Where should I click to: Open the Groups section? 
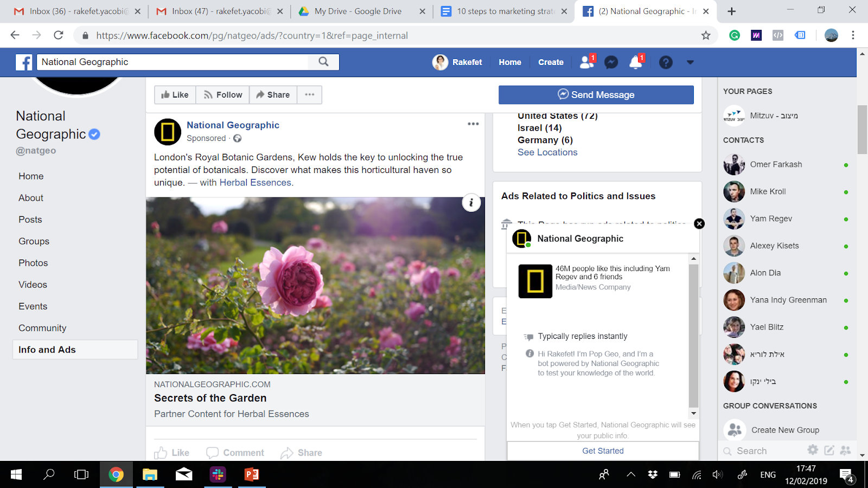(34, 241)
